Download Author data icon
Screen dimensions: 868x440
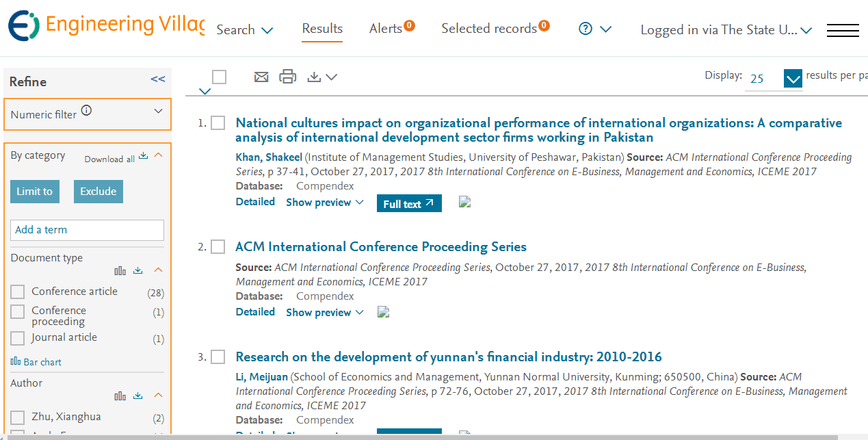click(x=138, y=396)
